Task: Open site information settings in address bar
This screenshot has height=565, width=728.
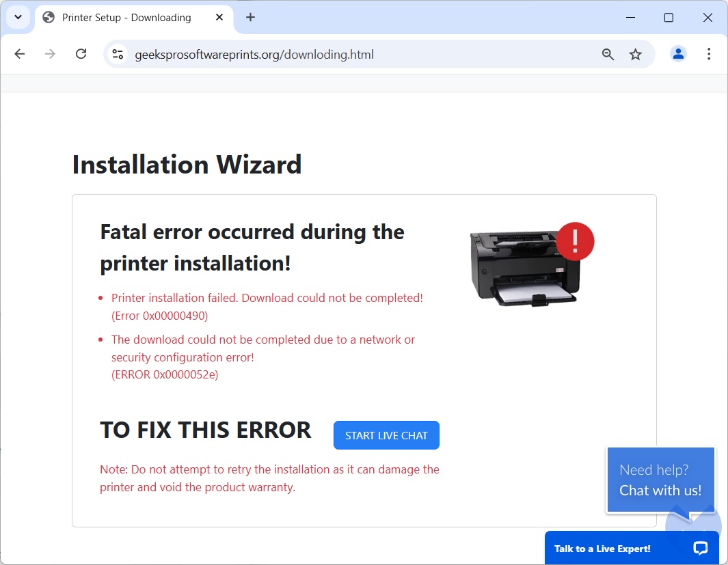Action: click(118, 53)
